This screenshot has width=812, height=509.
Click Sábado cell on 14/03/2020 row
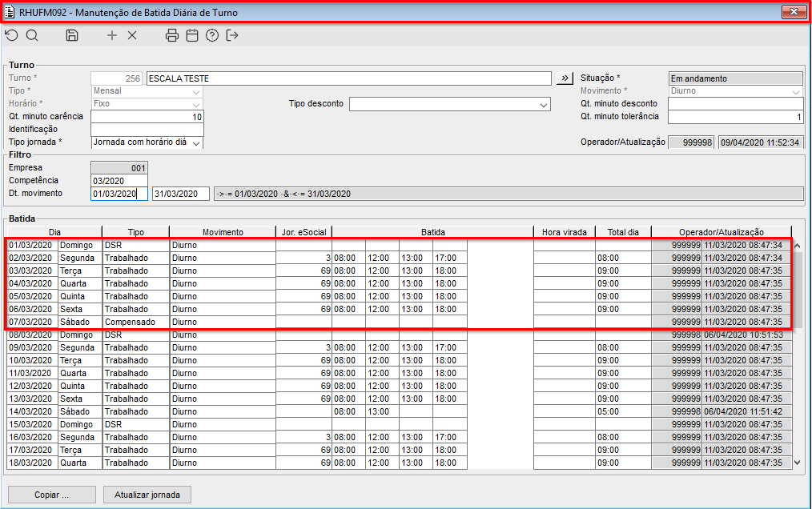[x=80, y=411]
